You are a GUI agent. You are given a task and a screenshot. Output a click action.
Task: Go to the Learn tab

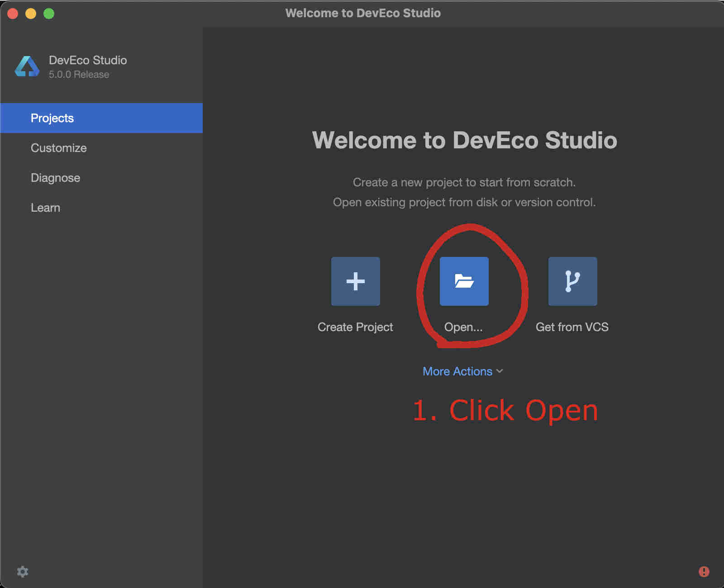(101, 208)
